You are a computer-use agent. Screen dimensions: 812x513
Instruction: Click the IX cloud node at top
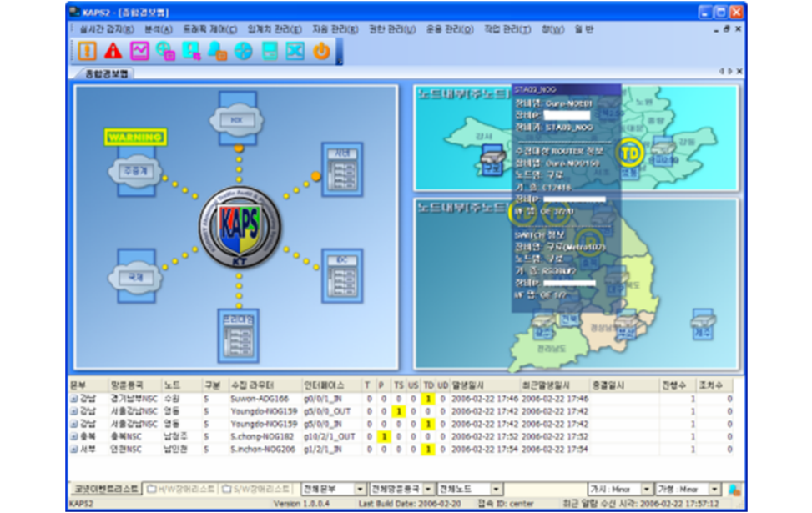coord(237,118)
